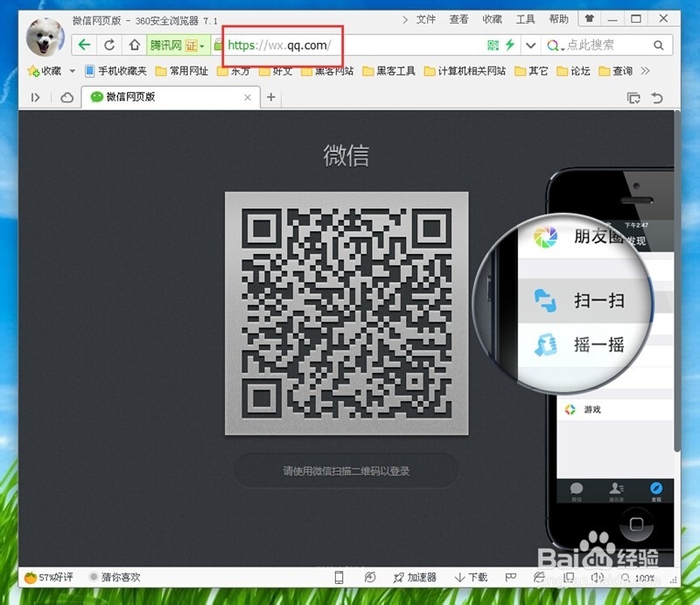Click the page vertical scrollbar

(677, 282)
